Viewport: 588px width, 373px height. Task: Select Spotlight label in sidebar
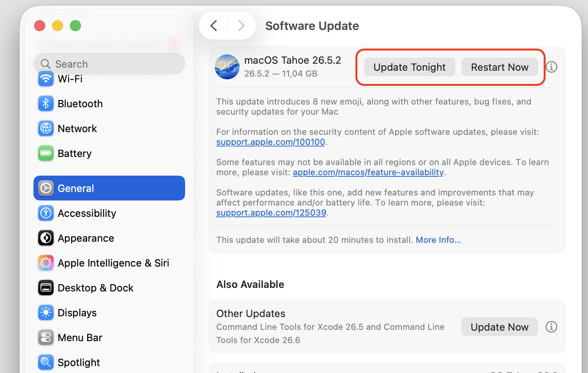79,363
